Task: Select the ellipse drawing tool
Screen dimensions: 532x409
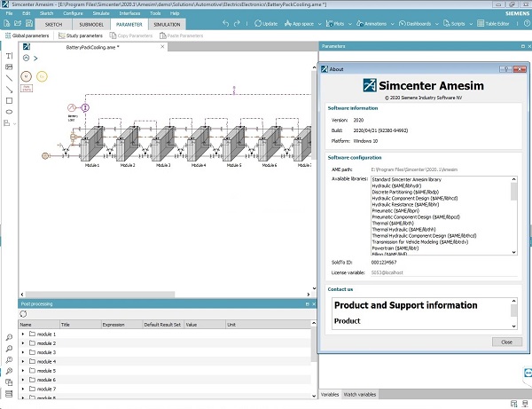Action: coord(9,111)
